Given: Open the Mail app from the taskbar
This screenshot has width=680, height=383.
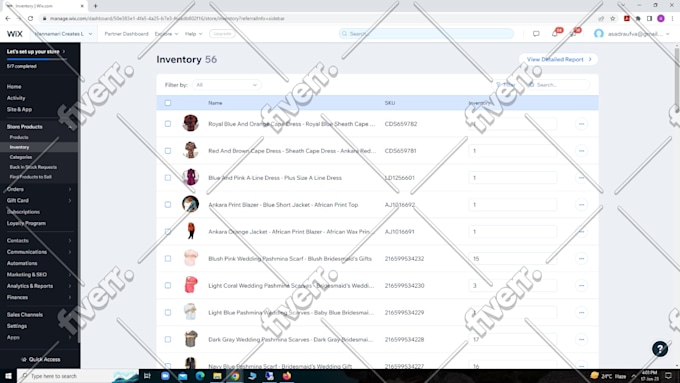Looking at the screenshot, I should point(183,376).
